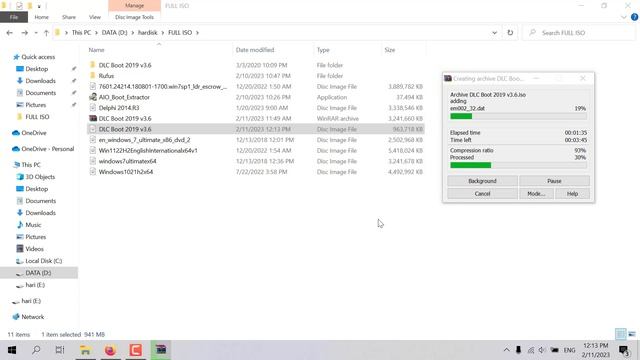Select the AIO_Boot_Extractor application
Image resolution: width=640 pixels, height=360 pixels.
click(124, 97)
